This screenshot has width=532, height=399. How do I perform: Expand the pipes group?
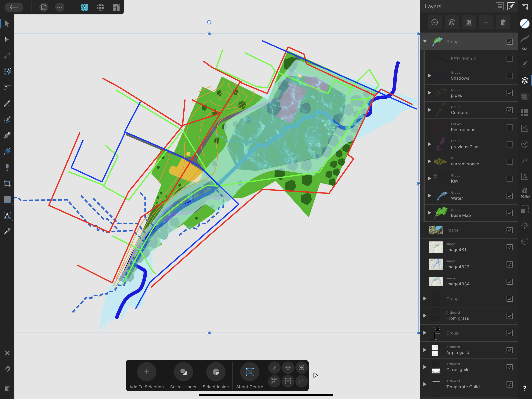coord(429,93)
